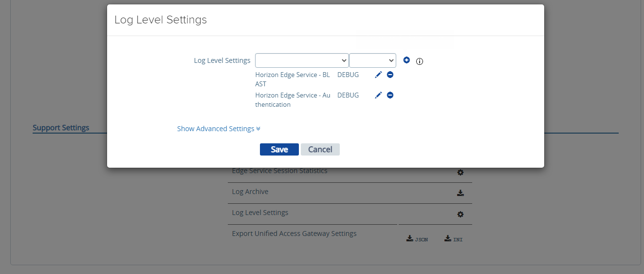Export settings as INI
644x274 pixels.
point(453,239)
